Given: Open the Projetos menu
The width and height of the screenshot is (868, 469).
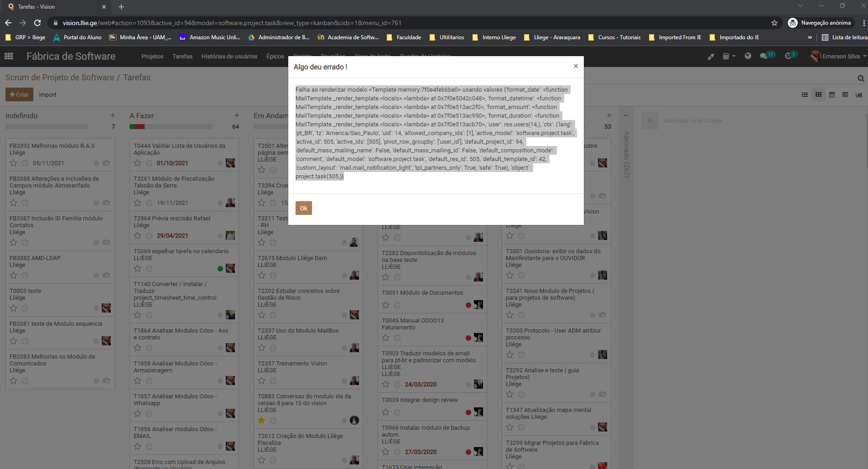Looking at the screenshot, I should tap(152, 56).
